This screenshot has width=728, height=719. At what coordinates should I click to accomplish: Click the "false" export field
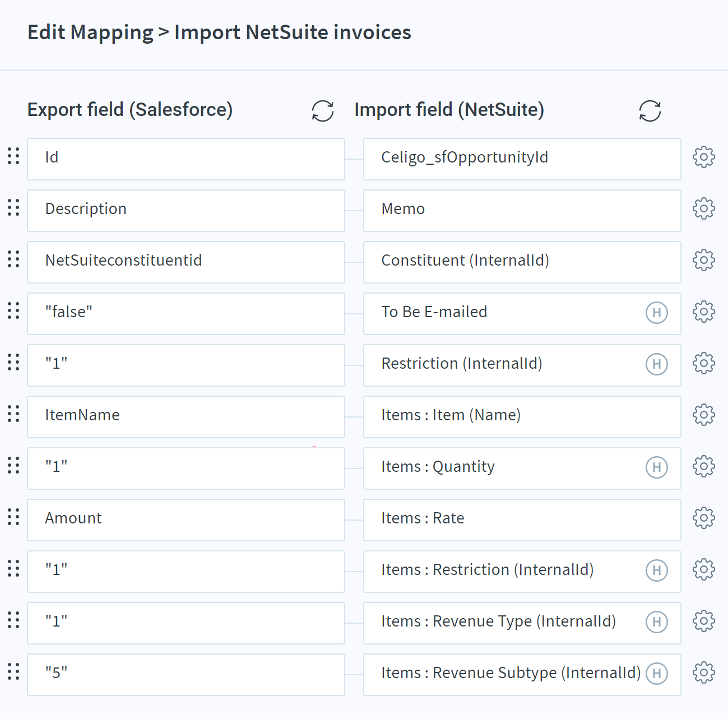click(186, 314)
